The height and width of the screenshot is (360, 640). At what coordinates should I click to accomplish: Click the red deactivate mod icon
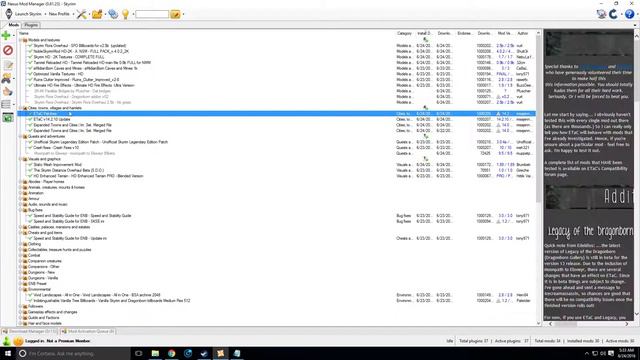(x=8, y=50)
